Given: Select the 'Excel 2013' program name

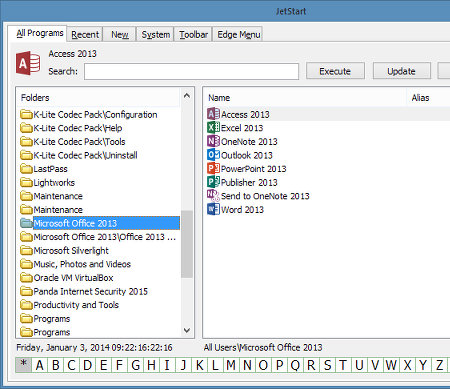Looking at the screenshot, I should pyautogui.click(x=242, y=128).
